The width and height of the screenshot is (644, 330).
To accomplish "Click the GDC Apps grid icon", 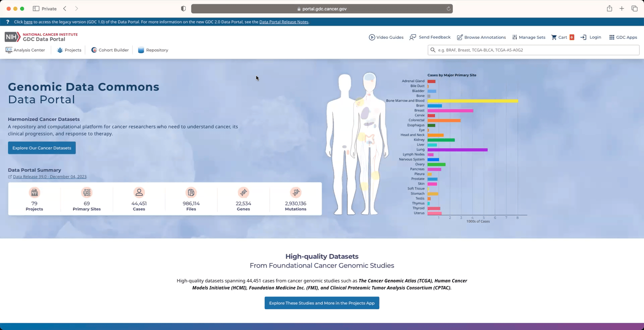I will 612,37.
